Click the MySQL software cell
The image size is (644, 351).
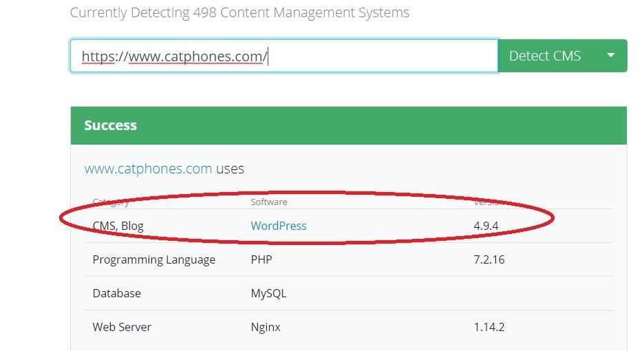269,293
